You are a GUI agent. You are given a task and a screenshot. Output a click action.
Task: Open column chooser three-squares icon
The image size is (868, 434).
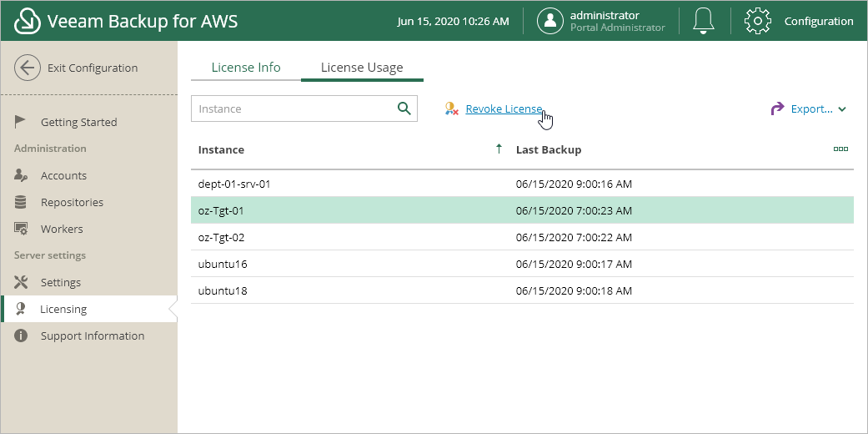(840, 149)
